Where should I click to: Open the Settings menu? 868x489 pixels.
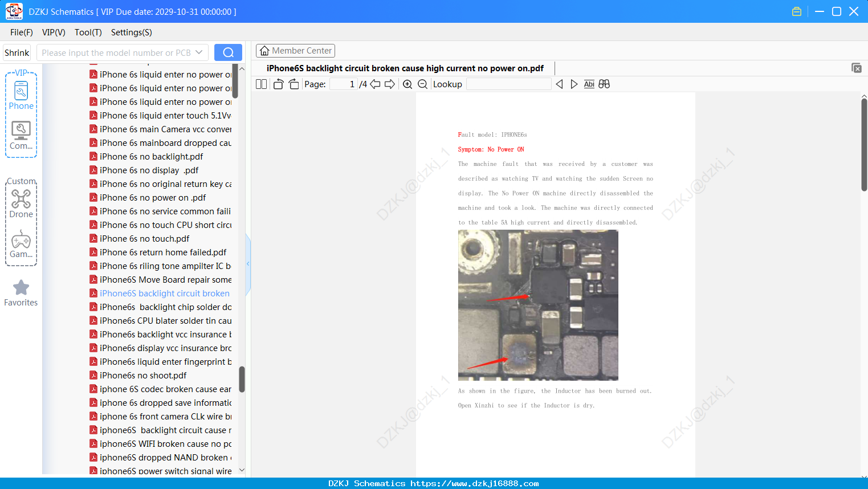[132, 32]
